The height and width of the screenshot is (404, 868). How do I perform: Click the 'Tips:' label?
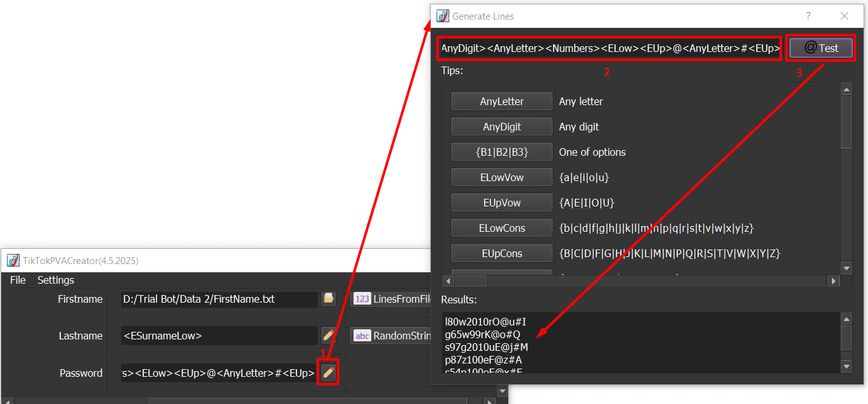click(452, 70)
